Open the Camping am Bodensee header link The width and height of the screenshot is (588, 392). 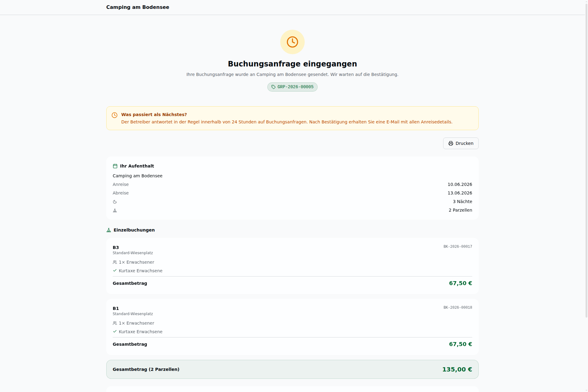138,7
